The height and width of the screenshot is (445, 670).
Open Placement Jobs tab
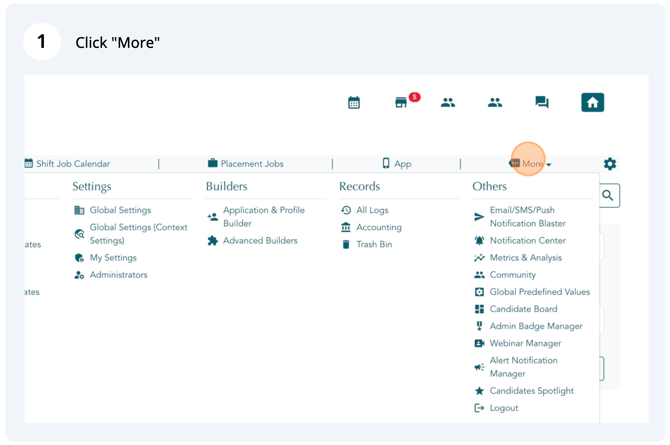tap(246, 164)
